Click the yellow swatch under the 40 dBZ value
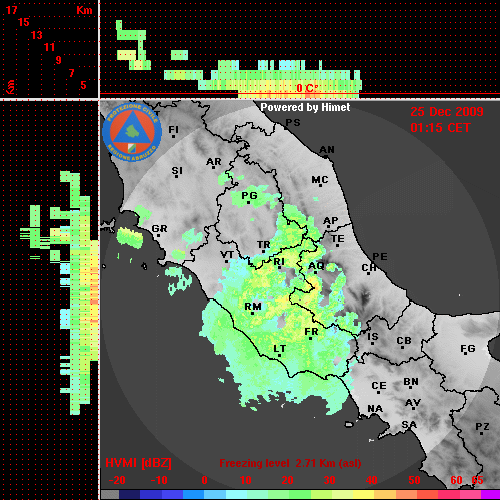500x500 pixels. point(363,495)
